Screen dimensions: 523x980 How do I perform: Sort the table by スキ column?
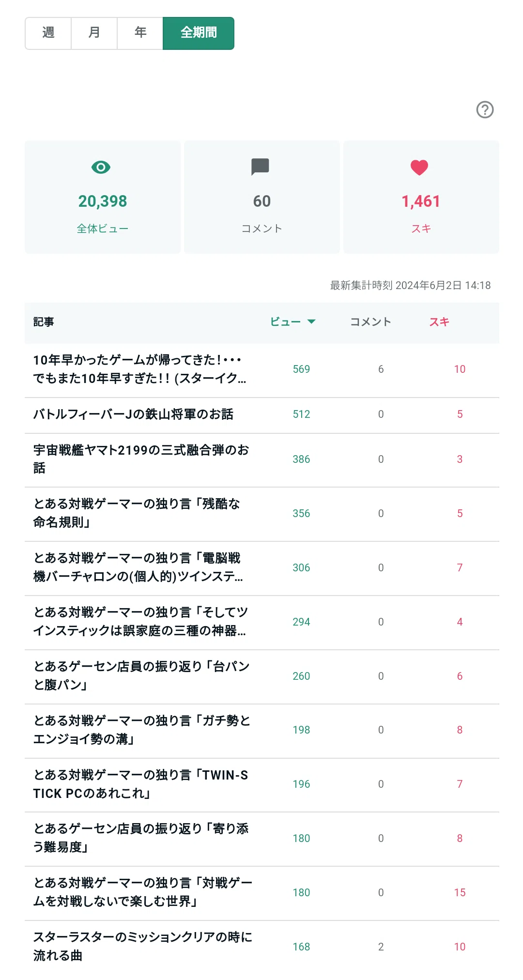[439, 322]
